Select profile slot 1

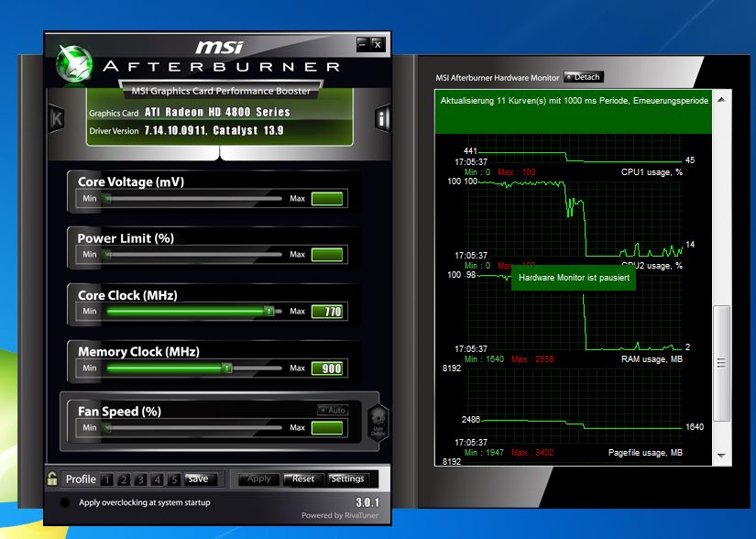(x=107, y=479)
